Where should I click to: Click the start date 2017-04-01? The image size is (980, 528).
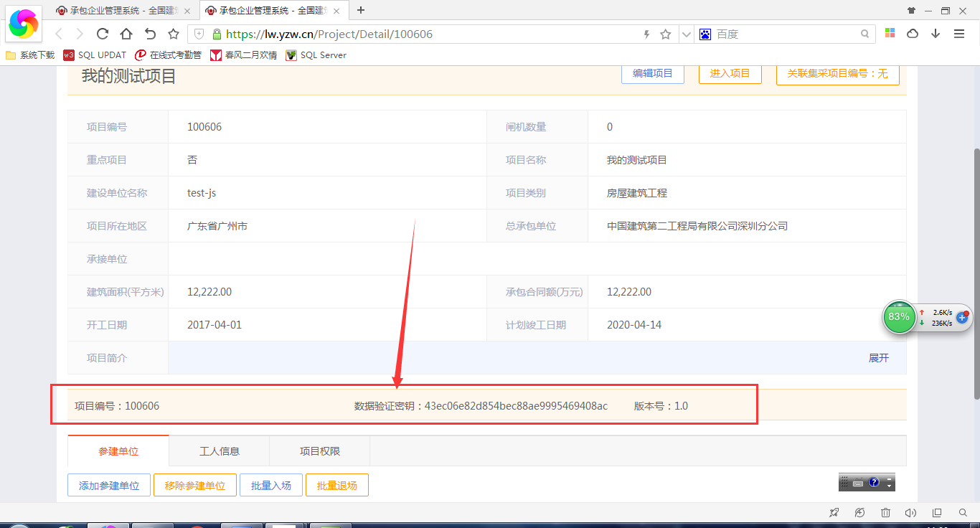point(215,325)
